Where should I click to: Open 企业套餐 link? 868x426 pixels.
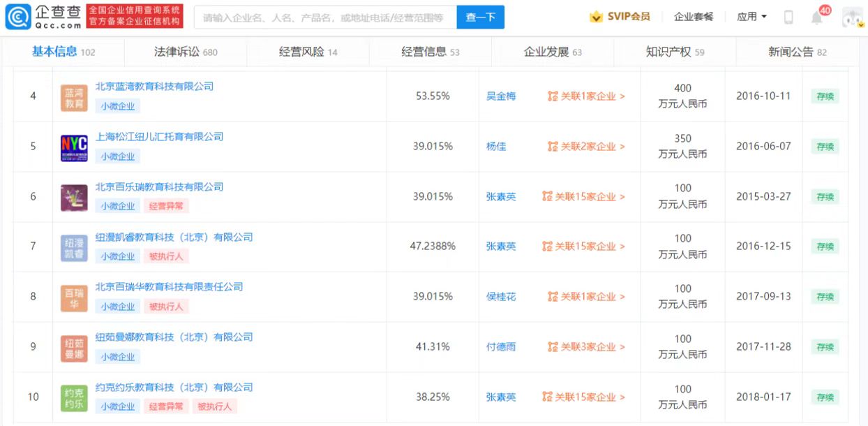coord(694,17)
